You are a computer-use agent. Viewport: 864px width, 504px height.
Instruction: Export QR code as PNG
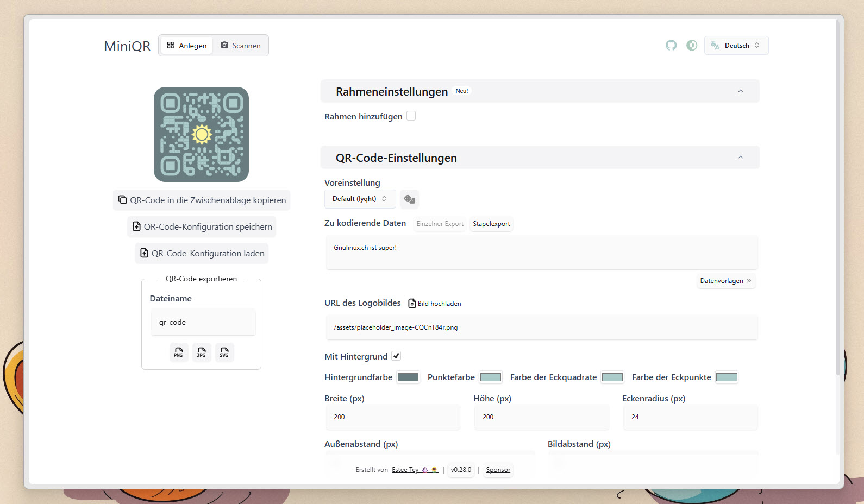click(x=179, y=352)
